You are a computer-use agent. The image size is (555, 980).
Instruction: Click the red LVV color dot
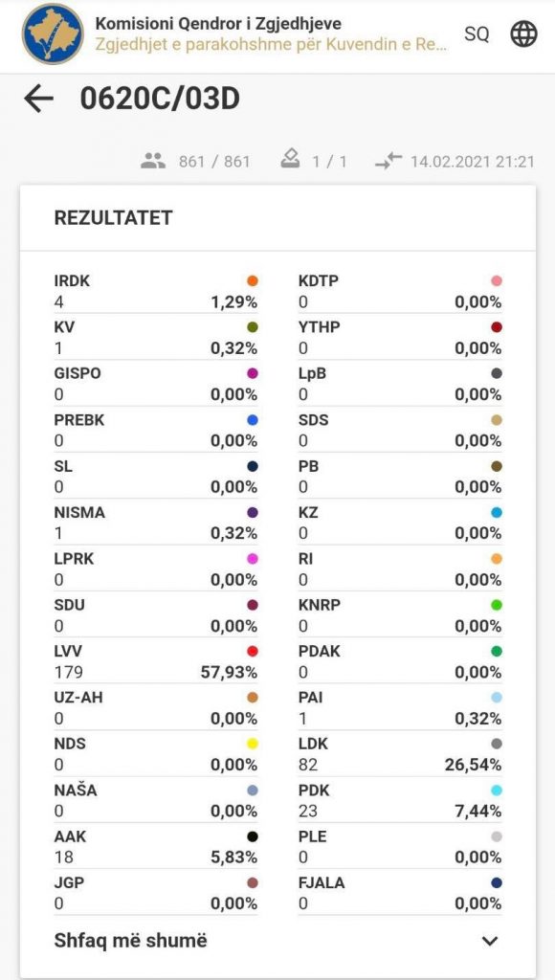click(x=253, y=651)
